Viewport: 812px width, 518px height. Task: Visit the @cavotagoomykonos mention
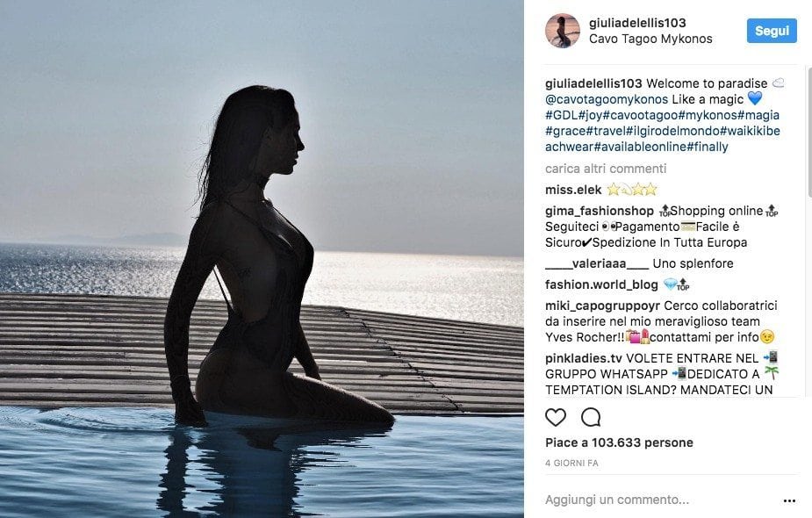(607, 99)
